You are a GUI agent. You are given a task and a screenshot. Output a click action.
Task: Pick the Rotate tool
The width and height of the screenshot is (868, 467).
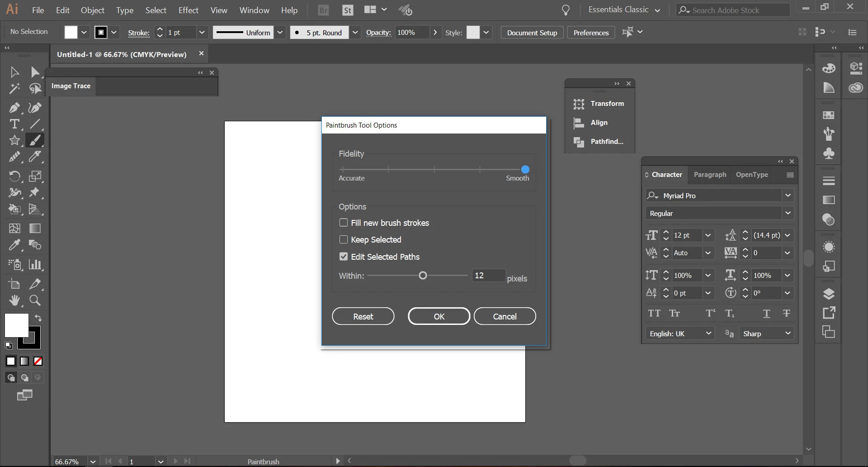click(14, 176)
